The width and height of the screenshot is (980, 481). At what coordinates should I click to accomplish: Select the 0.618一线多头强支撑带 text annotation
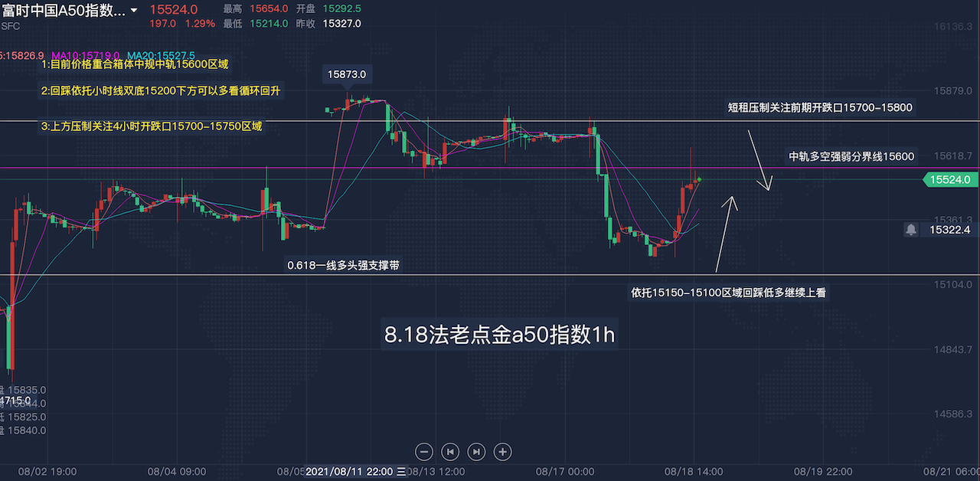tap(343, 265)
